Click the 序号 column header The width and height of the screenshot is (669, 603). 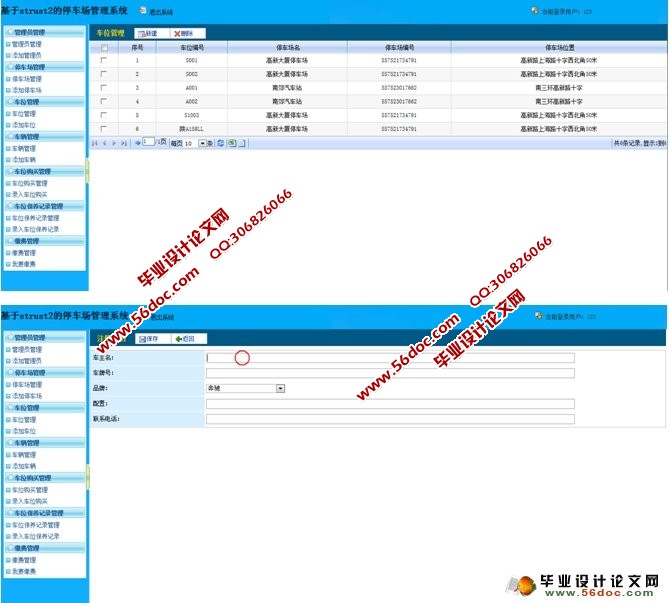click(137, 47)
